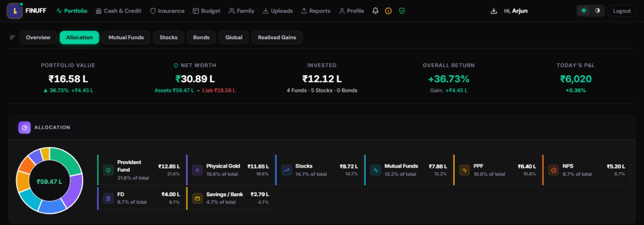Click the Invested ₹12.12 L figure
This screenshot has width=644, height=225.
[322, 79]
